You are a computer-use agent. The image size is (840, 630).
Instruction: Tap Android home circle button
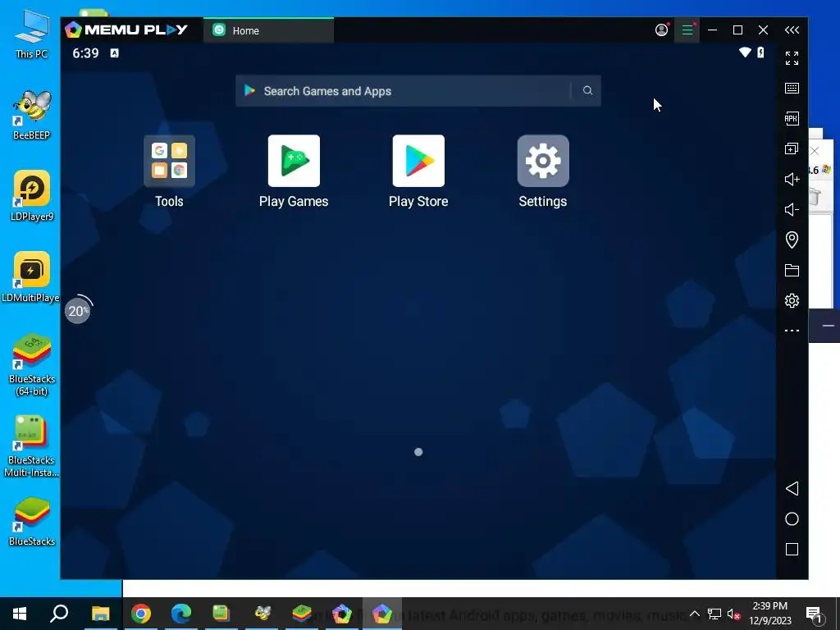(792, 518)
